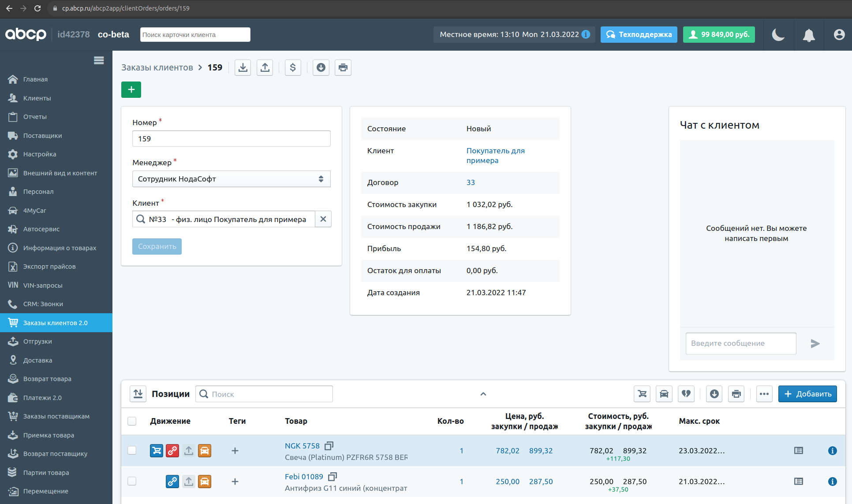Screen dimensions: 852x504
Task: Click the printer icon in Позиции toolbar
Action: pyautogui.click(x=736, y=394)
